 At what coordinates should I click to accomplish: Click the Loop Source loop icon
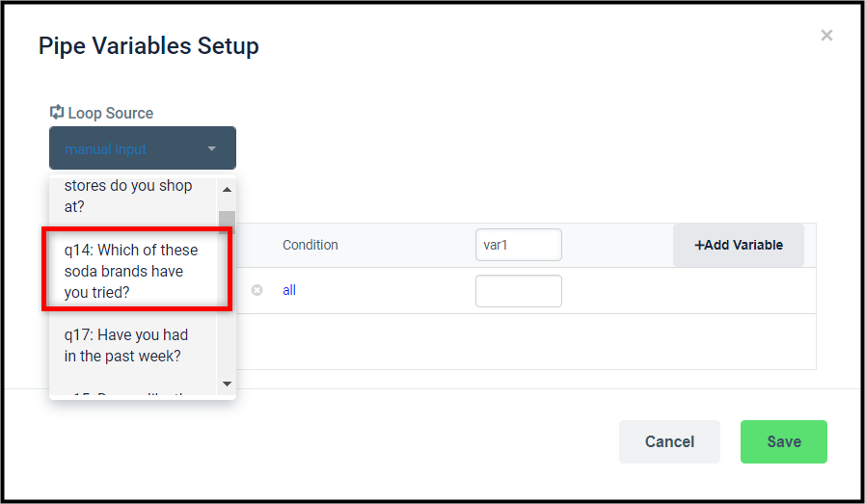click(x=57, y=112)
